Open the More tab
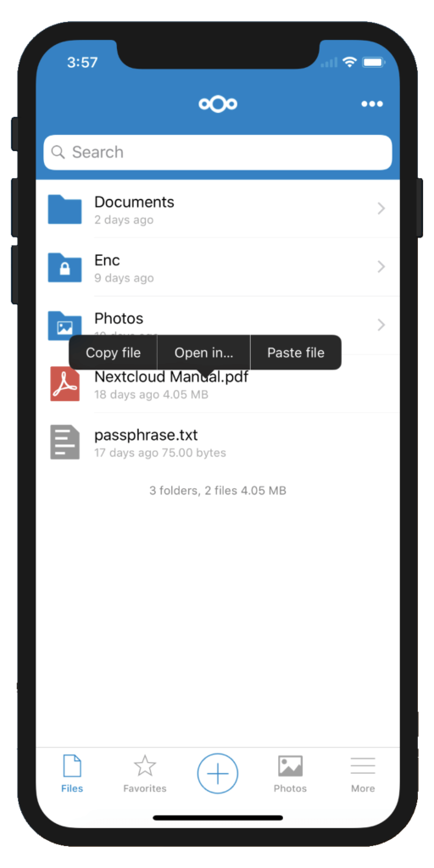The width and height of the screenshot is (434, 868). click(363, 774)
